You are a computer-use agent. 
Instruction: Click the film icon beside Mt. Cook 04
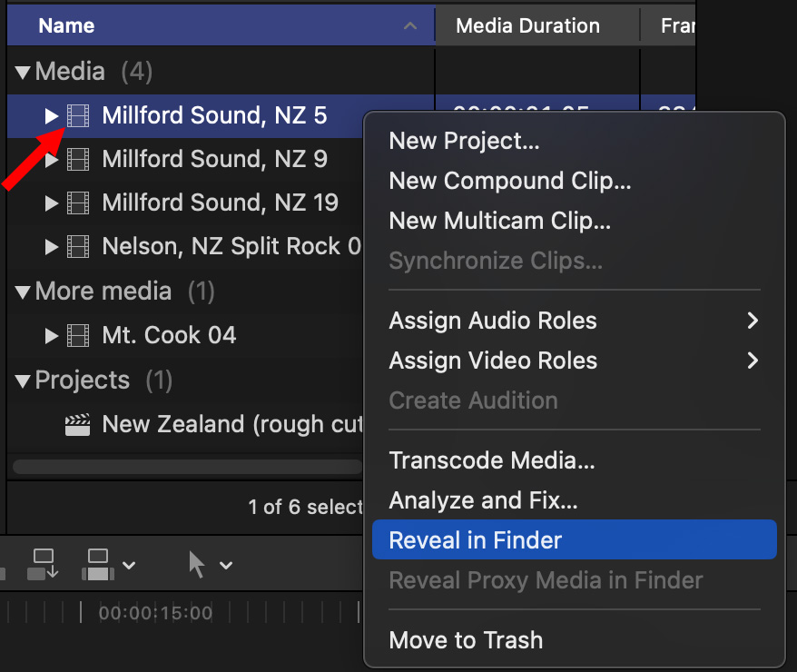pos(79,335)
